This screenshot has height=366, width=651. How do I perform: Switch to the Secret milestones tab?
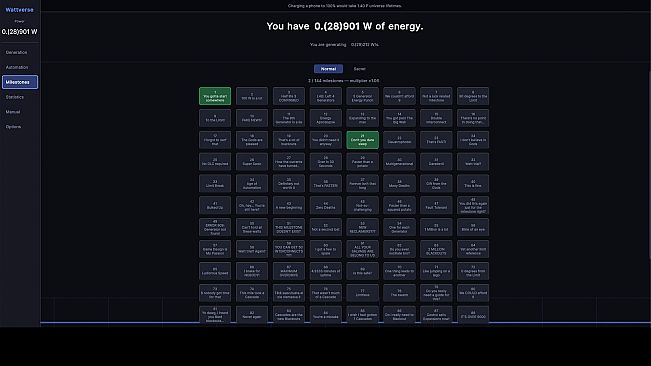(360, 69)
